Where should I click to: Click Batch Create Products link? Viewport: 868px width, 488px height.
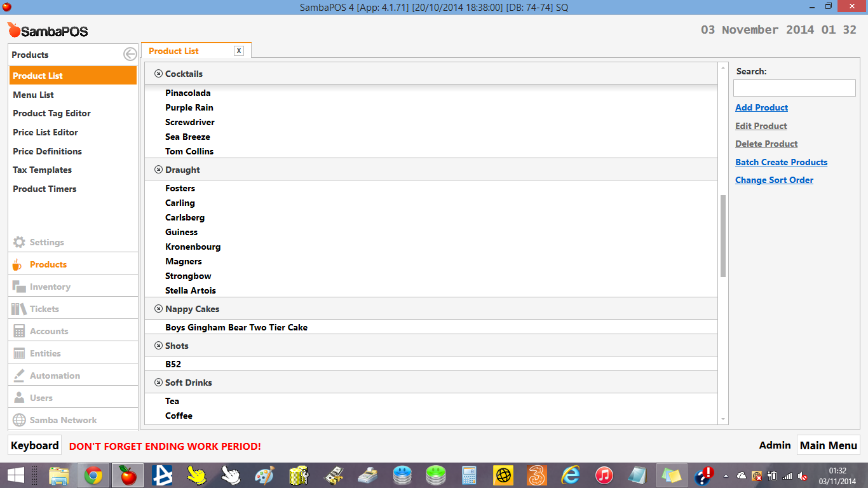click(x=781, y=162)
